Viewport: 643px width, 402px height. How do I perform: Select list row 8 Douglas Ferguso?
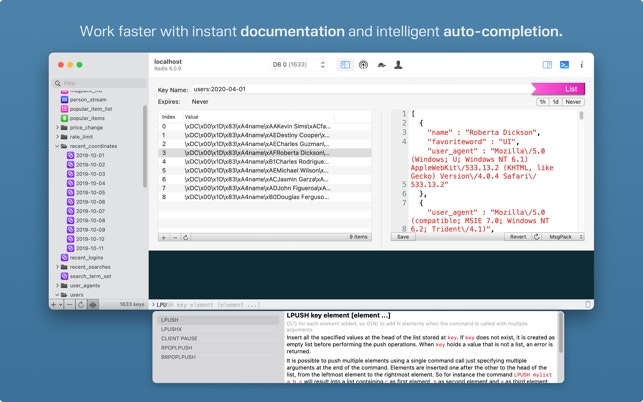[265, 197]
